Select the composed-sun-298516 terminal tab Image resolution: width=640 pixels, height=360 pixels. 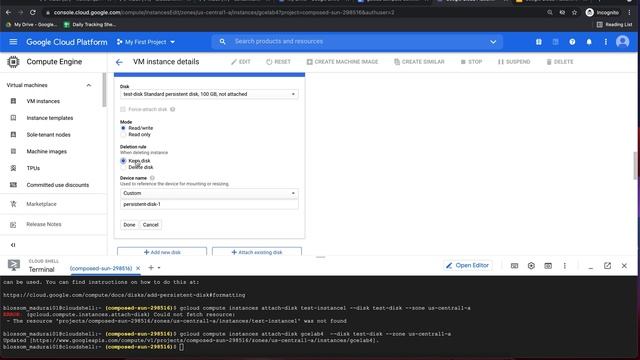pos(101,268)
